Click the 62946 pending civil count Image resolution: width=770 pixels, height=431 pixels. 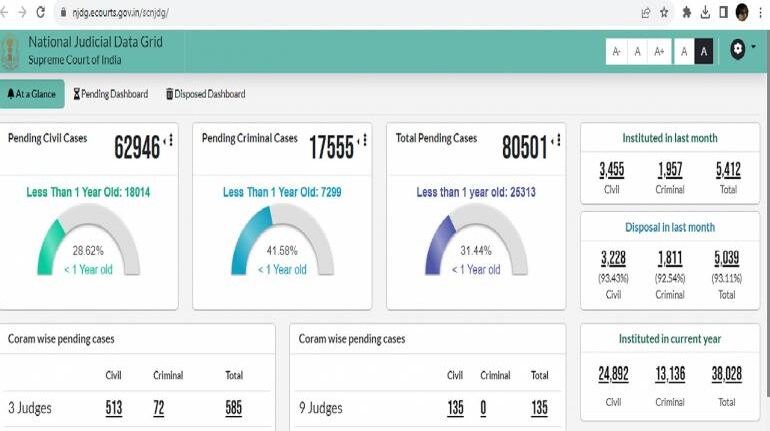click(137, 147)
